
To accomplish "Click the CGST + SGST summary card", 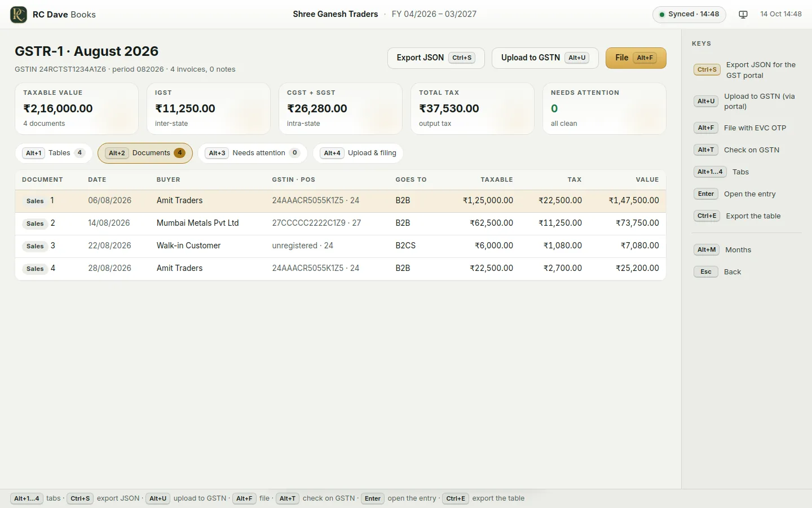I will pyautogui.click(x=341, y=108).
